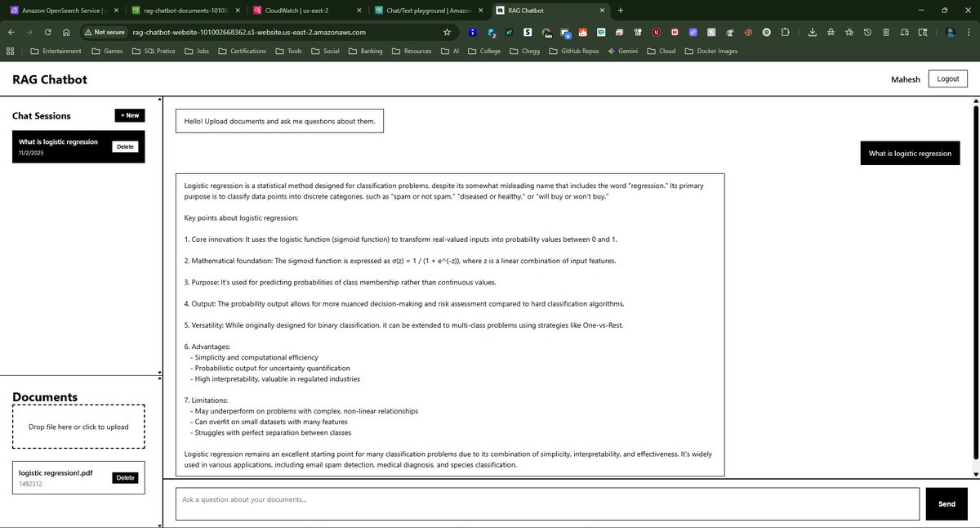Open the bookmarks star-list toolbar icon
This screenshot has height=528, width=980.
pyautogui.click(x=849, y=32)
